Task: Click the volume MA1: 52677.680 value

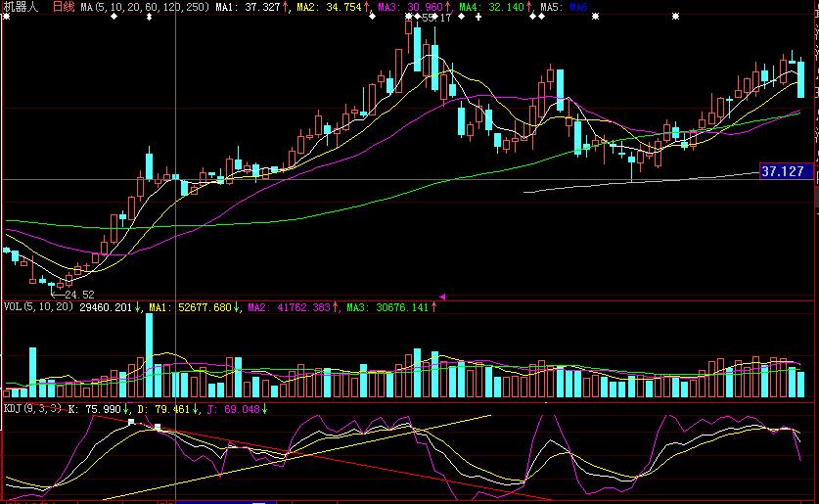Action: [x=190, y=307]
